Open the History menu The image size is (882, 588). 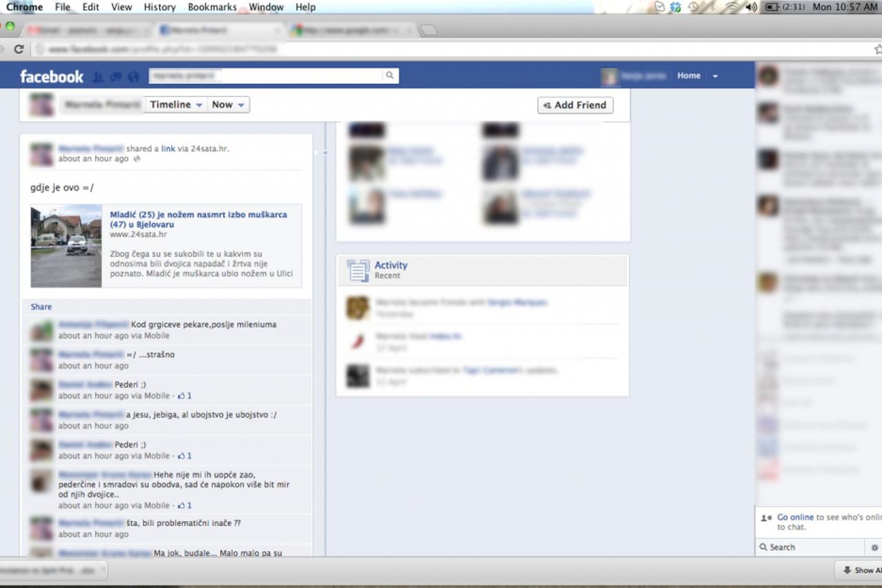tap(160, 7)
